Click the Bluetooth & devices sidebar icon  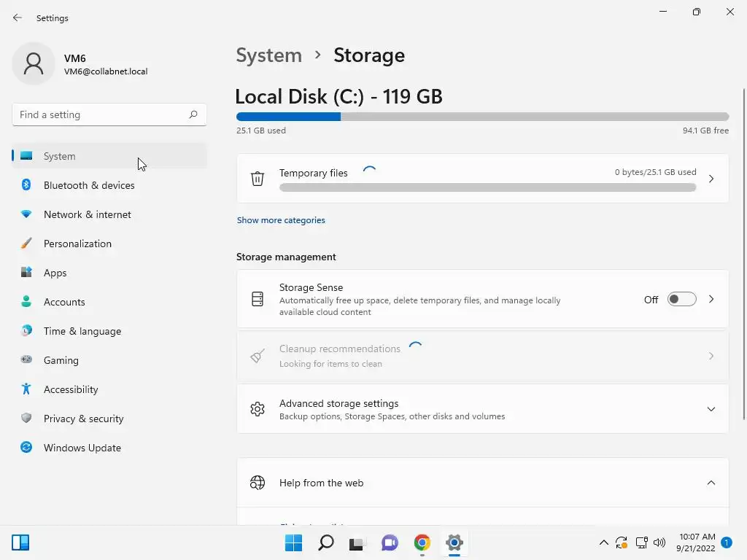pos(26,185)
